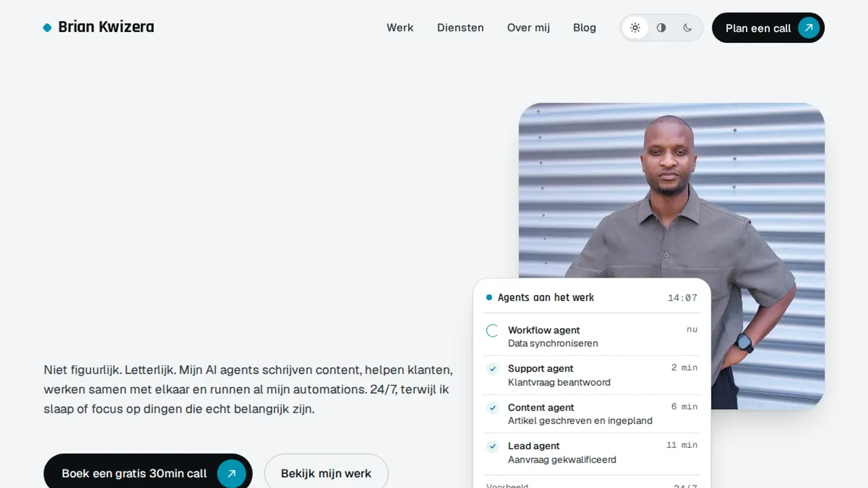Click the arrow circle in the gratis call button

click(x=231, y=474)
